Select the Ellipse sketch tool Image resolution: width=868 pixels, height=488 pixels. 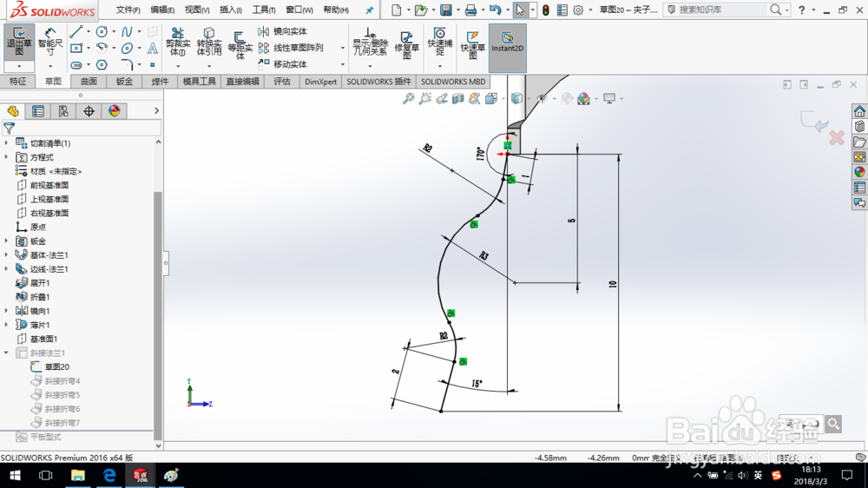tap(127, 48)
